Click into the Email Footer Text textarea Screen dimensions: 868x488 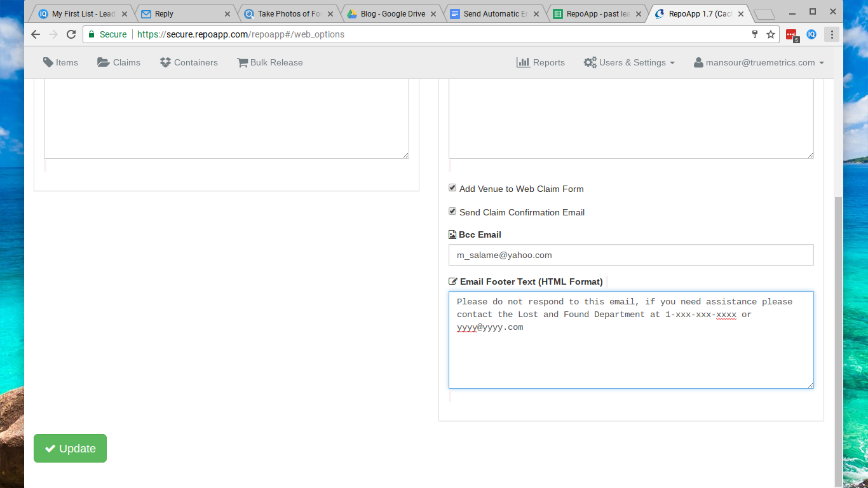pyautogui.click(x=631, y=340)
